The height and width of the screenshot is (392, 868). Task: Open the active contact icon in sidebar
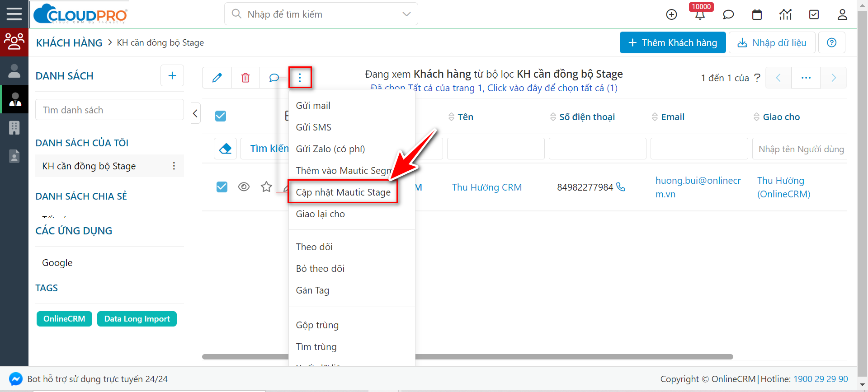click(15, 99)
